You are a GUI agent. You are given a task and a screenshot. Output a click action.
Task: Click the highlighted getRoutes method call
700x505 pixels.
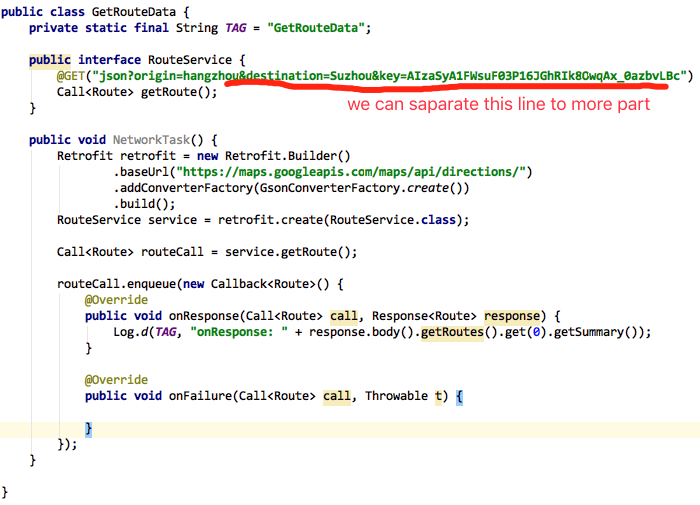[452, 332]
